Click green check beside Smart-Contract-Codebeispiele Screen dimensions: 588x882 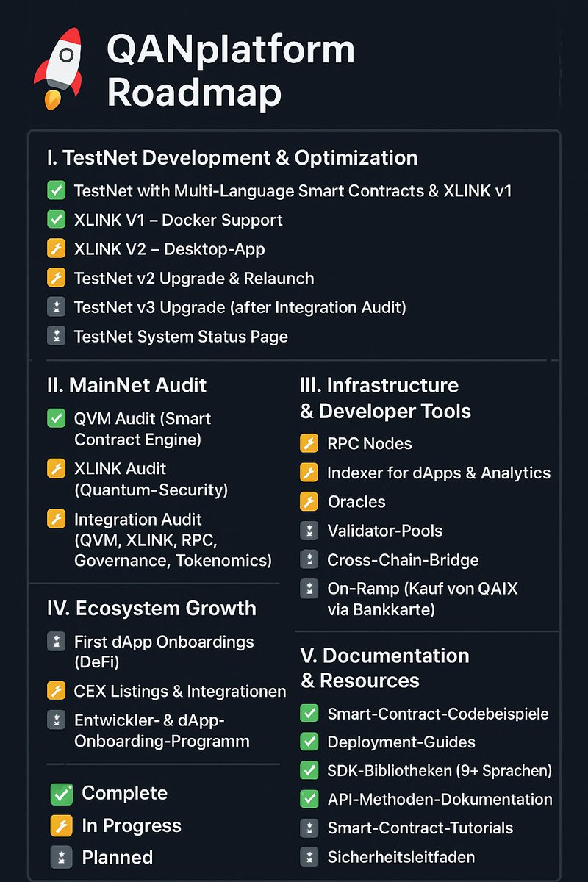(309, 713)
